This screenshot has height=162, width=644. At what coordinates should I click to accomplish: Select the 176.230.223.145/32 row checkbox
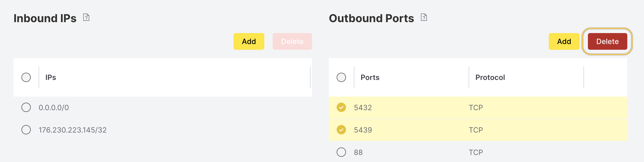click(x=26, y=130)
